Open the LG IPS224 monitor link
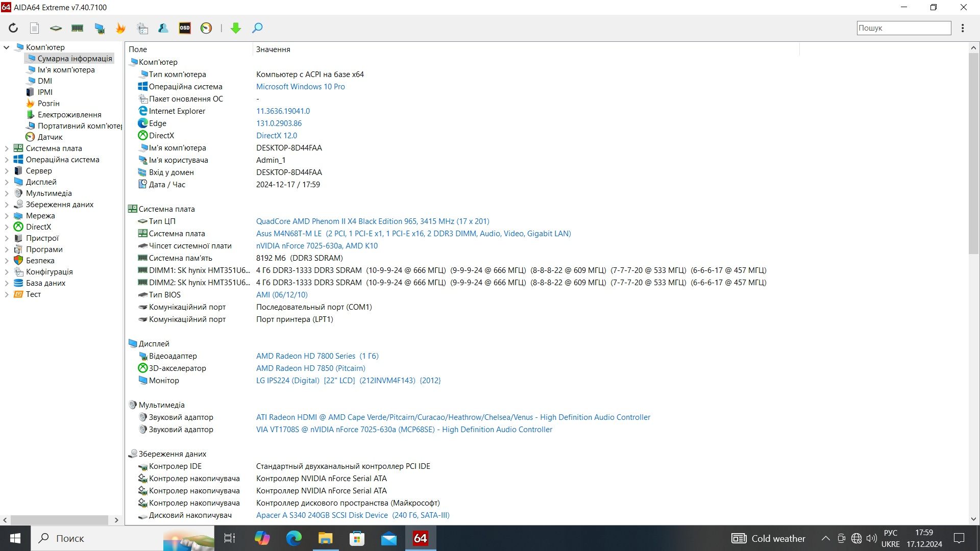 pos(349,381)
